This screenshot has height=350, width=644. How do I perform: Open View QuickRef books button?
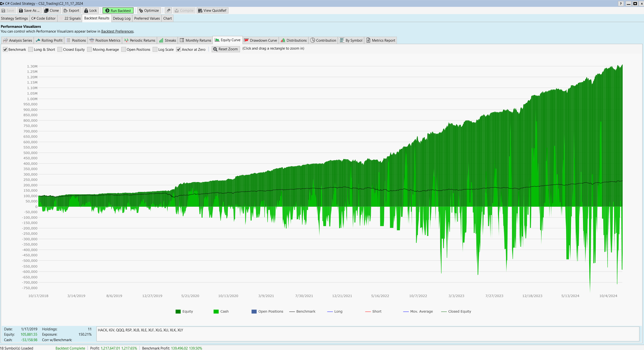(212, 11)
